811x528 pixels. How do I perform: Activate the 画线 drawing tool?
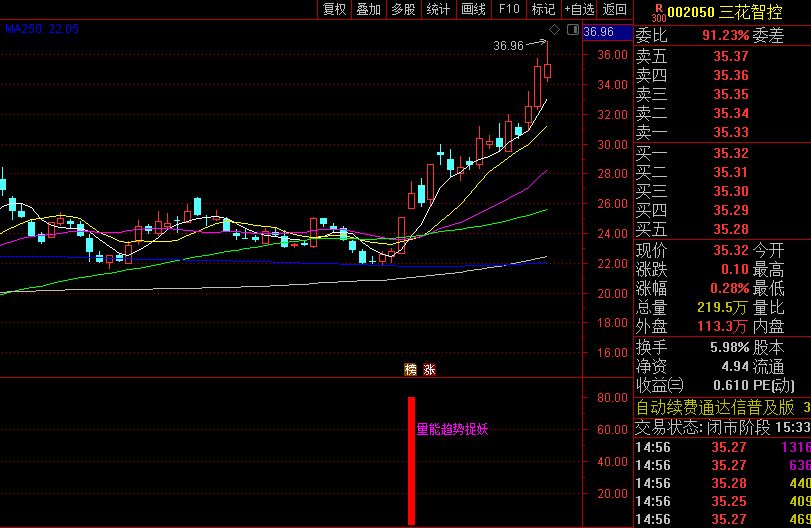click(474, 9)
